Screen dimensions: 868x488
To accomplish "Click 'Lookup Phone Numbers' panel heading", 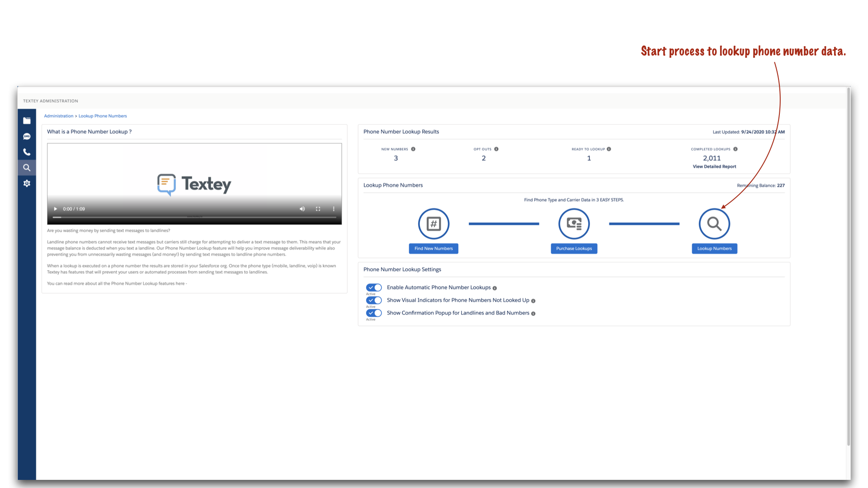I will (x=393, y=185).
